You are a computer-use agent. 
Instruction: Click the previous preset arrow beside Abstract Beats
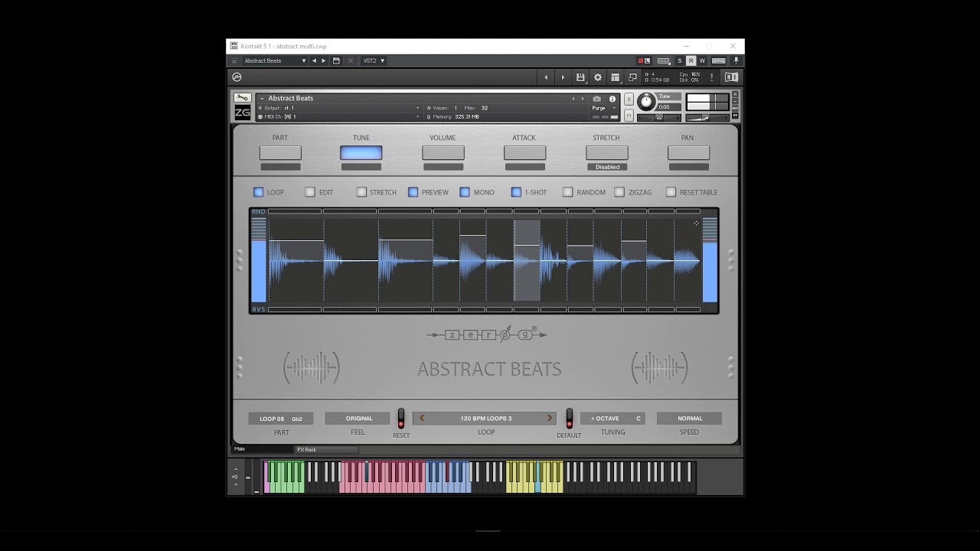point(314,60)
